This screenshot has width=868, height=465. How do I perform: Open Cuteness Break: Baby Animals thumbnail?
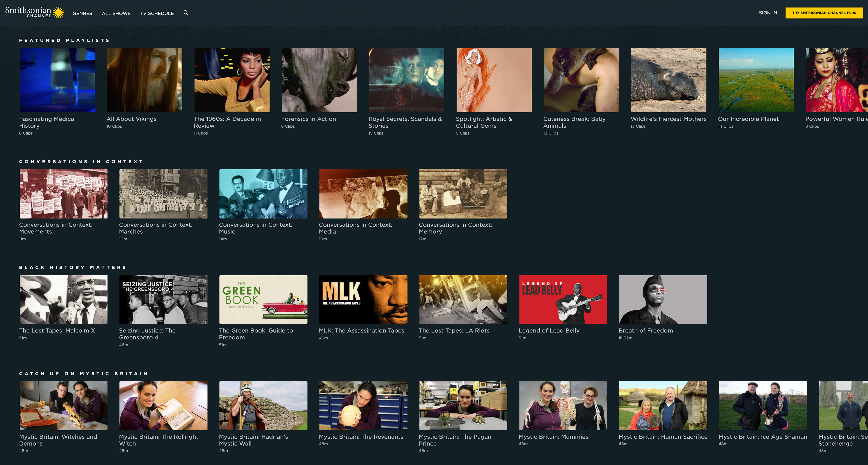[x=581, y=80]
